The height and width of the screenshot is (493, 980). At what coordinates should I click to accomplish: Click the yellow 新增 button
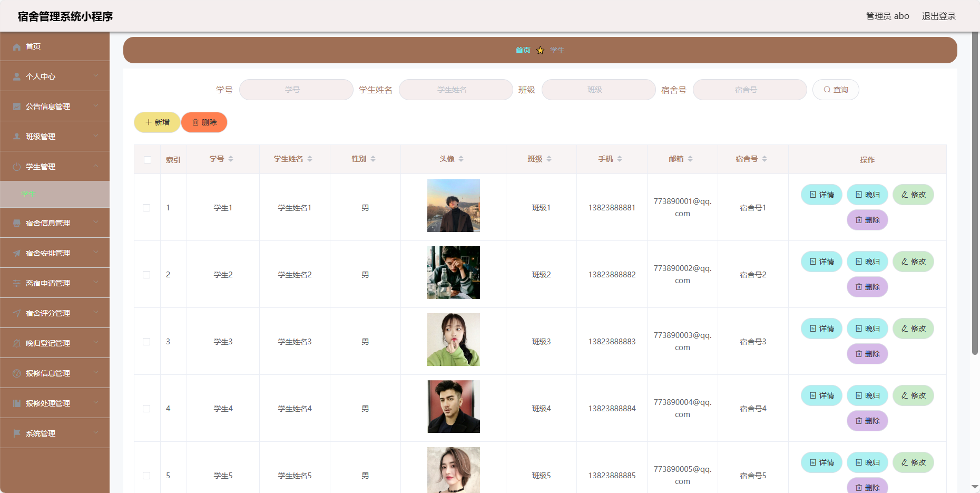[x=157, y=123]
